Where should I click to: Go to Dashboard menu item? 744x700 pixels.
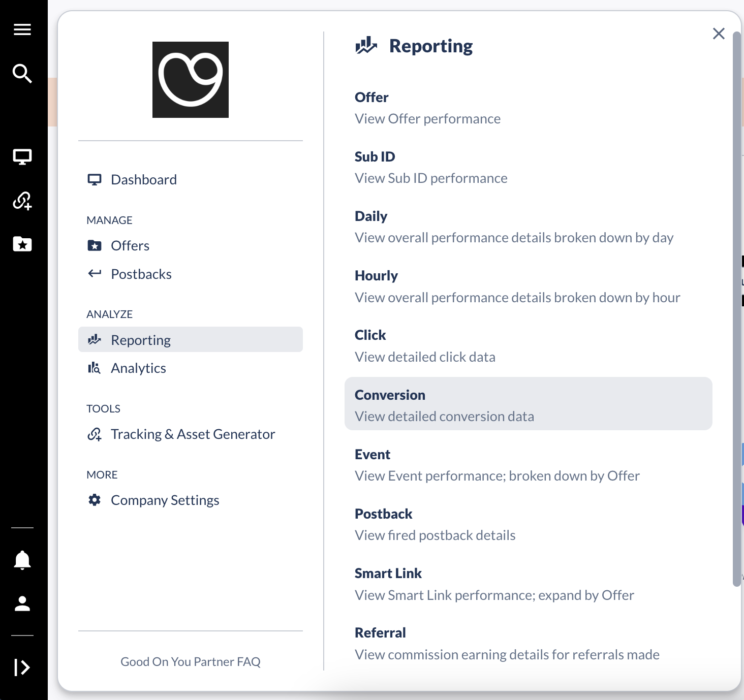144,180
